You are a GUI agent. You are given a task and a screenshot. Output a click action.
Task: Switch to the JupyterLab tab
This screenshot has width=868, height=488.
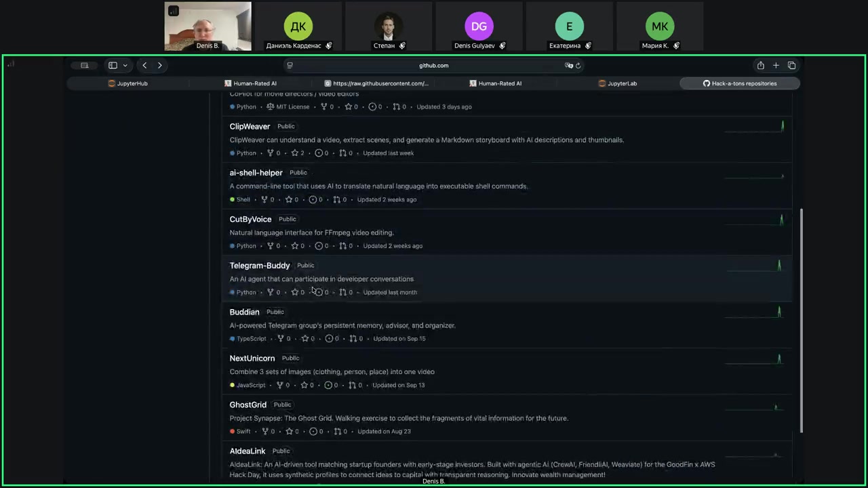tap(617, 83)
